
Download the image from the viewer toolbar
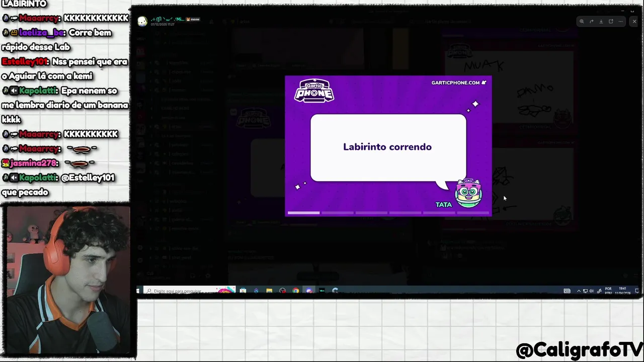(601, 21)
